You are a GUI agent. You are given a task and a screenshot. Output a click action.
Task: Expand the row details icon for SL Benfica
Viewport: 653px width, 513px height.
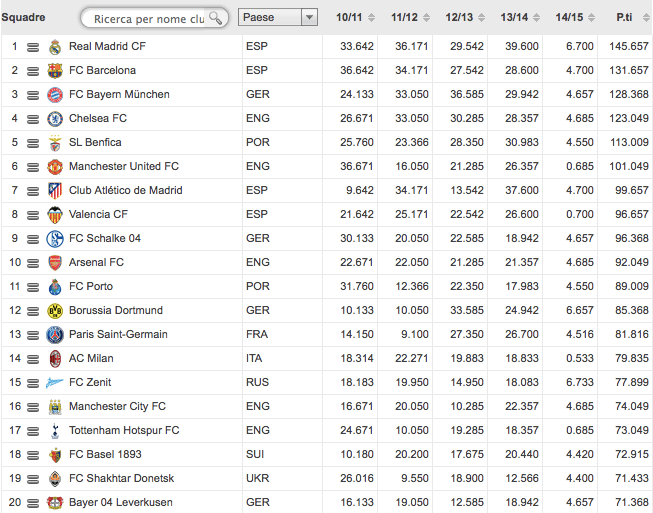[33, 143]
